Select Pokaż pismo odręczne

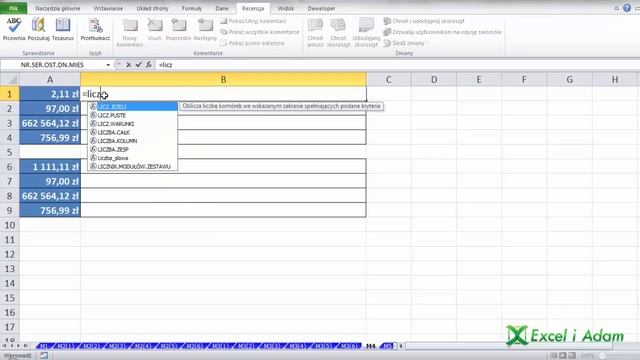point(252,43)
